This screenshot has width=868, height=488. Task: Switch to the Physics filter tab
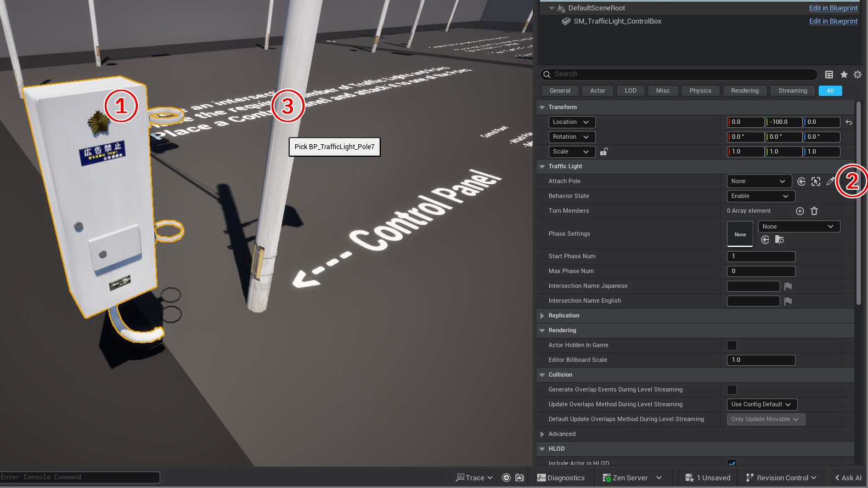pyautogui.click(x=700, y=91)
